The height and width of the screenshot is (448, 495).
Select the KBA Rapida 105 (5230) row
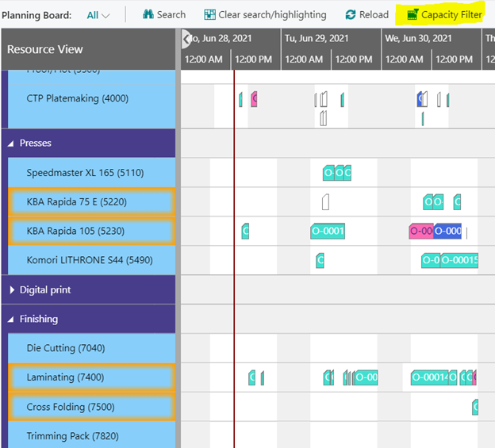pos(88,232)
